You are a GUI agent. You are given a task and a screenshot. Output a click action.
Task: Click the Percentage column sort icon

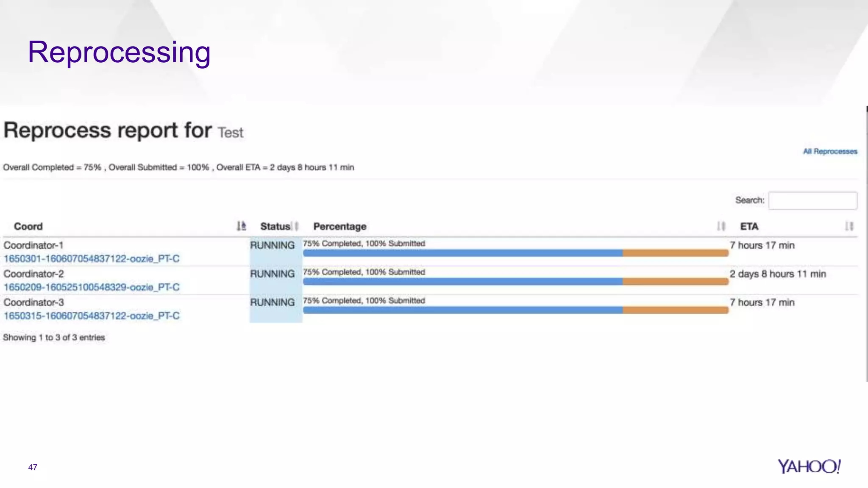point(721,226)
